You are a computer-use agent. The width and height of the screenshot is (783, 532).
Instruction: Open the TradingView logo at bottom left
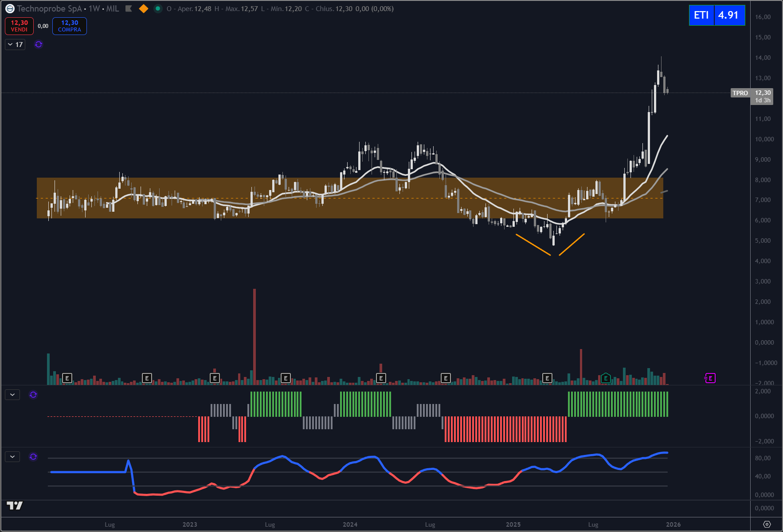click(x=15, y=505)
